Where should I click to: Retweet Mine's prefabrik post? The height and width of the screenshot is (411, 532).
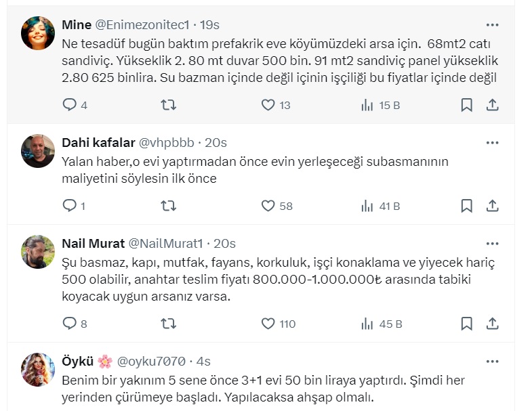coord(168,105)
